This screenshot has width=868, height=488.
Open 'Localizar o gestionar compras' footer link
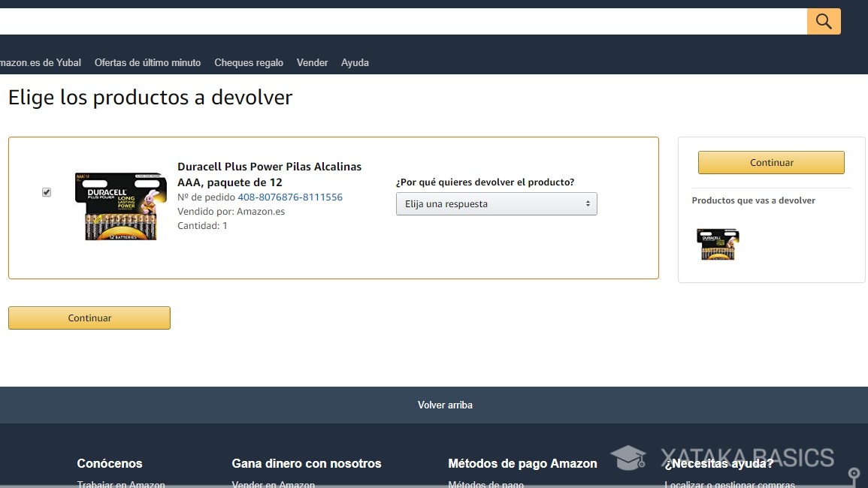[728, 484]
